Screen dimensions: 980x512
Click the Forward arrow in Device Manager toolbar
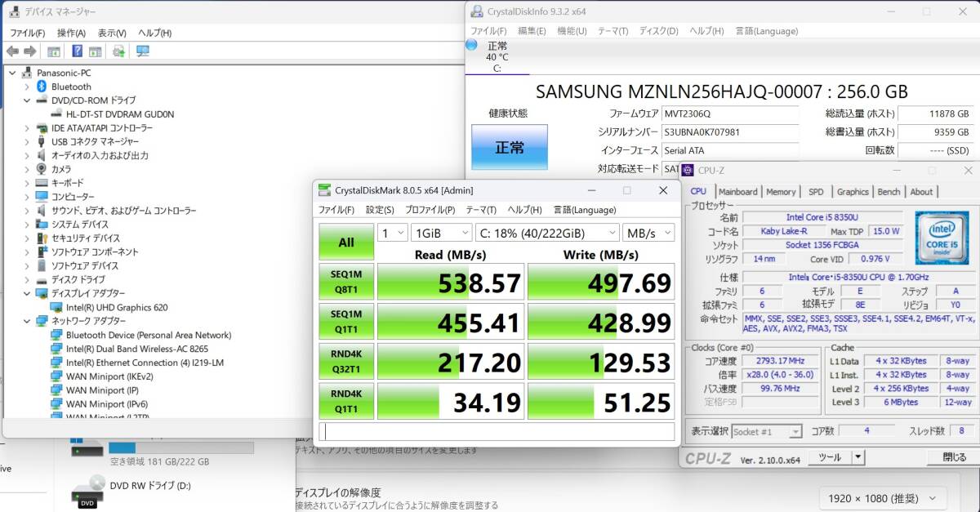pyautogui.click(x=29, y=51)
